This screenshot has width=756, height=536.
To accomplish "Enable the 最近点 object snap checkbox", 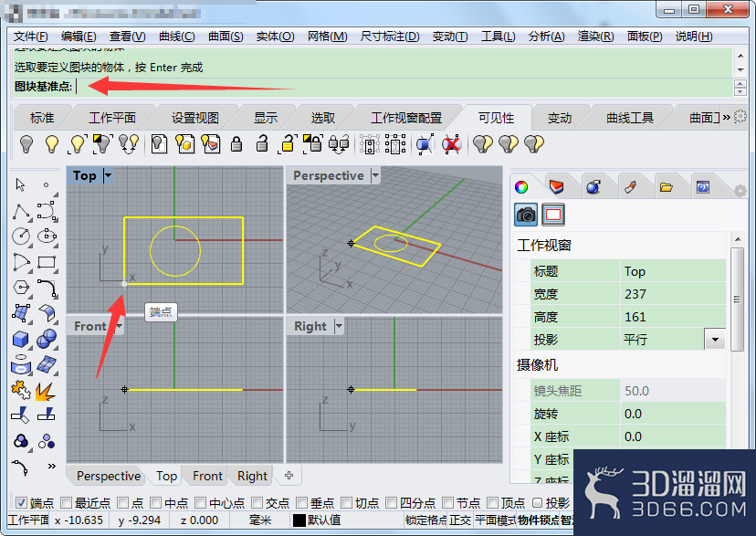I will point(66,503).
